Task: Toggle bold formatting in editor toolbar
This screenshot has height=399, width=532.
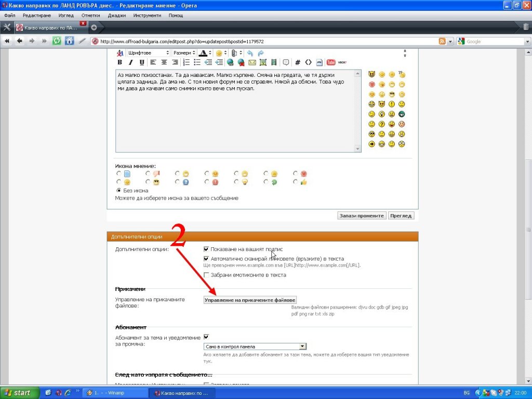Action: click(x=119, y=62)
